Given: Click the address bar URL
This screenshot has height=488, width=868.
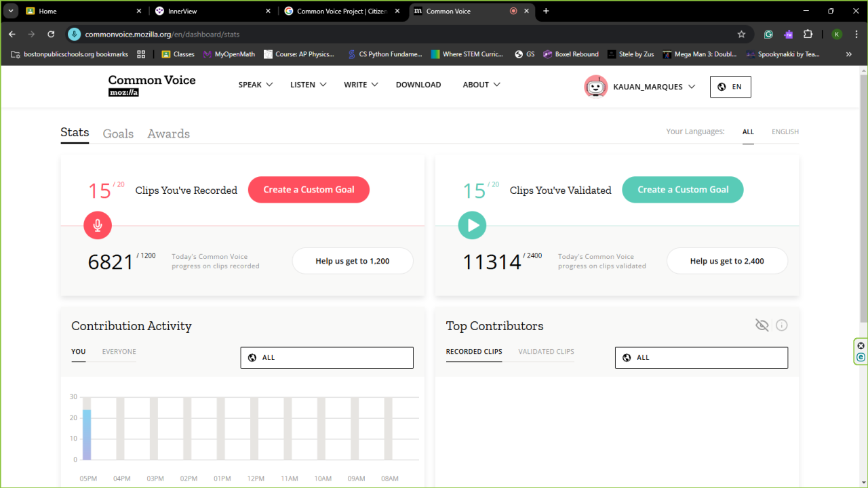Looking at the screenshot, I should point(162,34).
